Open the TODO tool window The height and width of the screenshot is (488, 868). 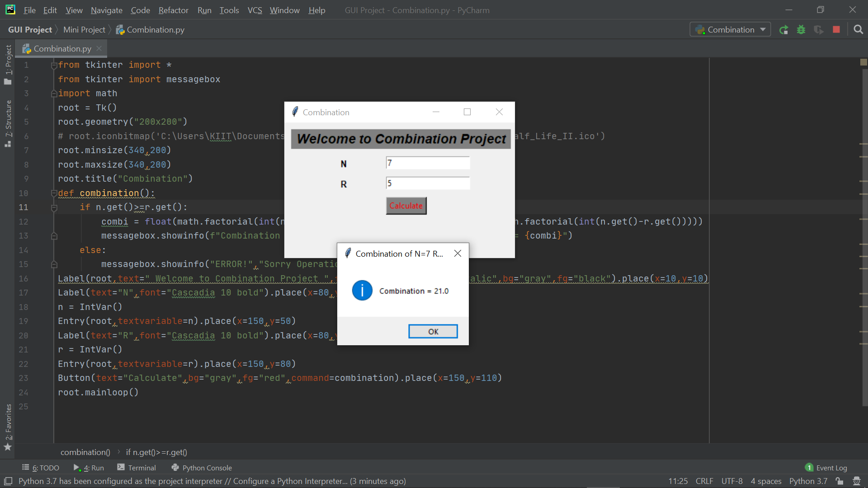point(41,468)
